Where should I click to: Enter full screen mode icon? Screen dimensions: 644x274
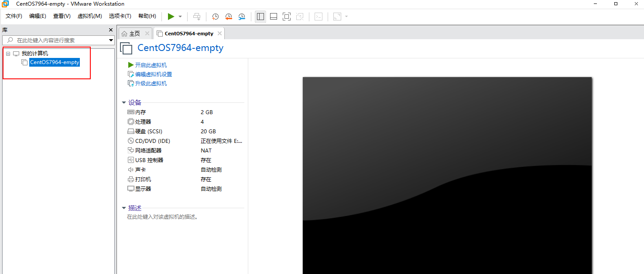pos(287,17)
